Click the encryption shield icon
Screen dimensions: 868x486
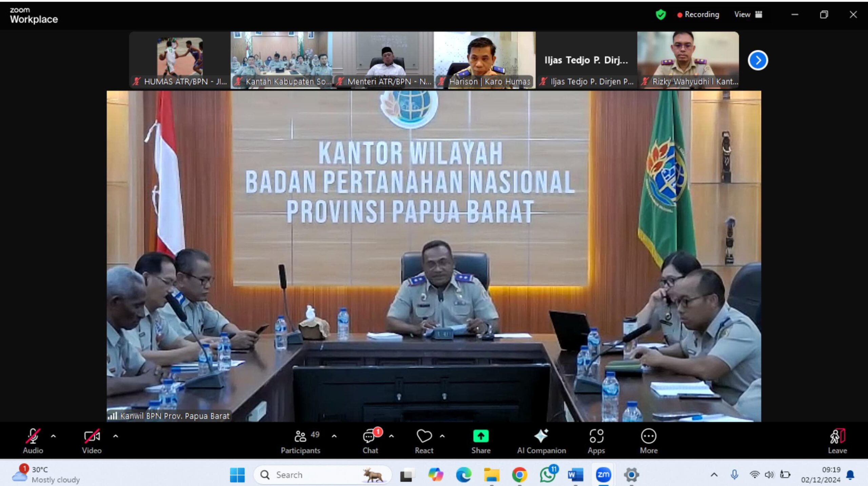pos(660,15)
